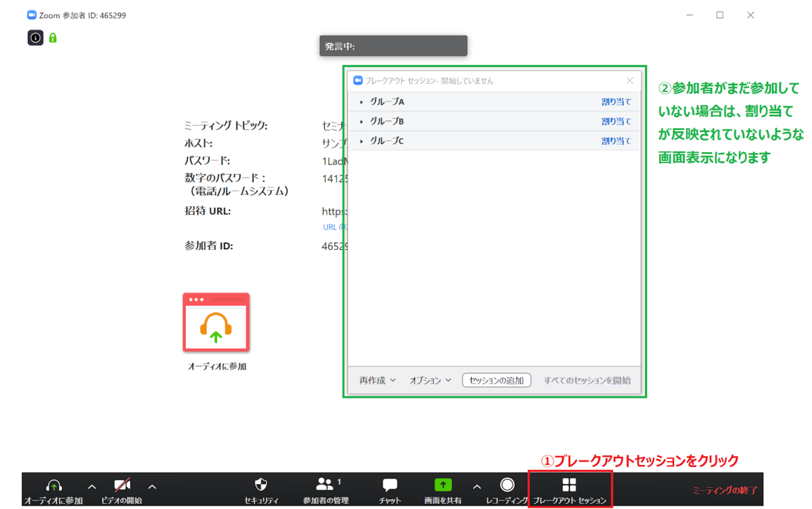Select the ミーティング トピック: label
The height and width of the screenshot is (509, 812).
[226, 126]
